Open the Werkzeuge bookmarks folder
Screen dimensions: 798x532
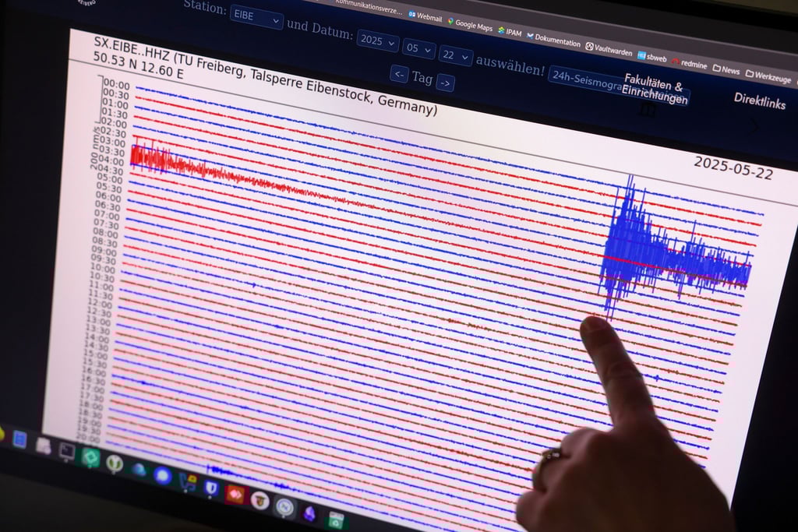768,76
